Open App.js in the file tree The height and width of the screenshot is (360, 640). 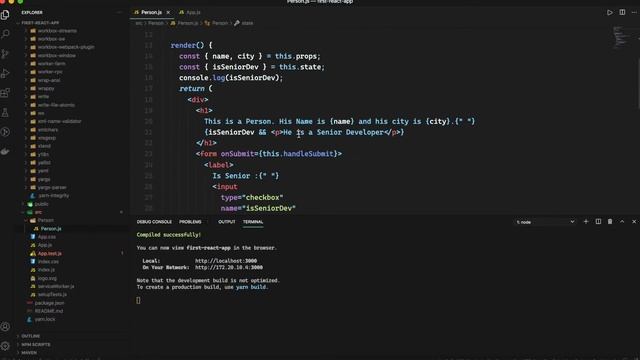click(45, 245)
